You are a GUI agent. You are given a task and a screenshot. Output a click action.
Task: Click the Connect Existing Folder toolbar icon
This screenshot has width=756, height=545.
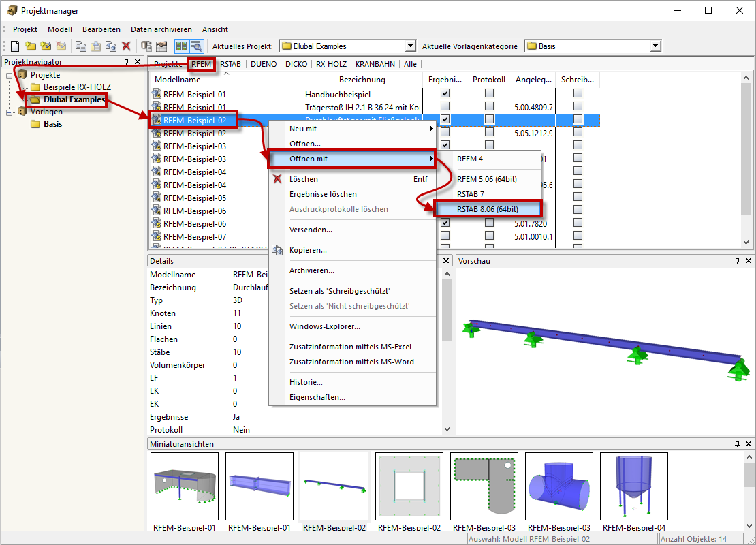[46, 46]
